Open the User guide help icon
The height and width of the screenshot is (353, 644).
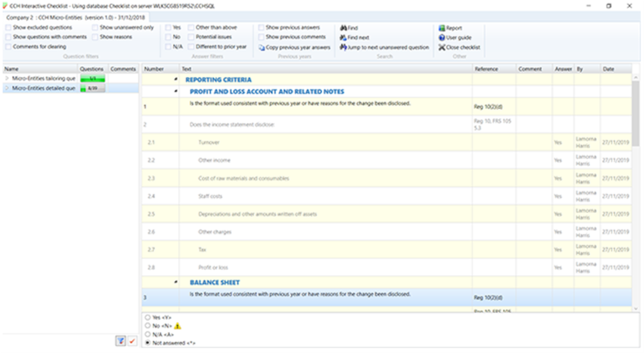click(x=442, y=37)
